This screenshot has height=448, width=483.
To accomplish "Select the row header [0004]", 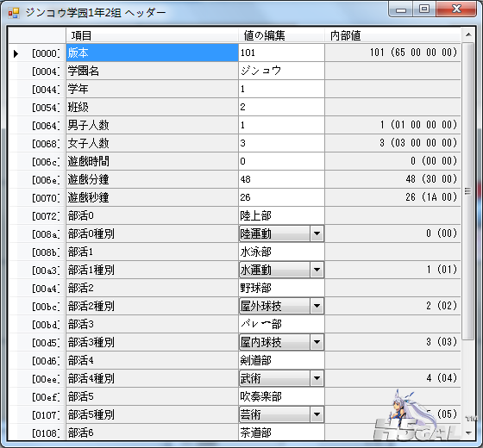I will (37, 71).
